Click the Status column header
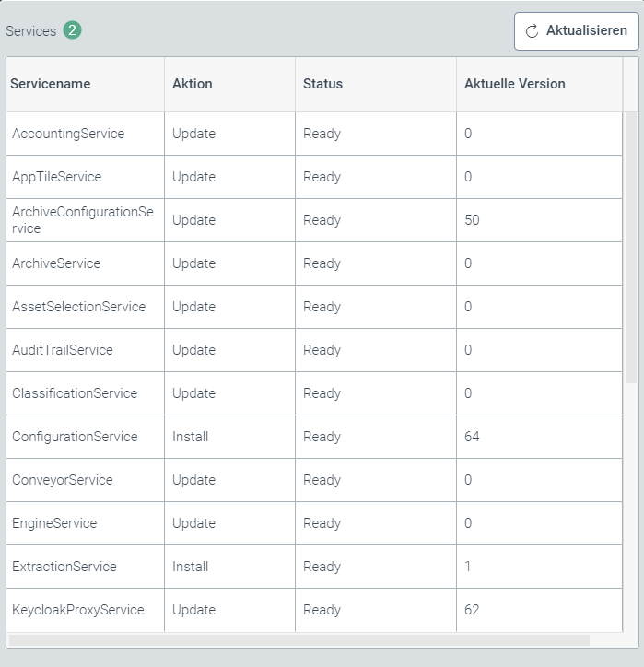Viewport: 644px width, 667px height. click(x=322, y=84)
